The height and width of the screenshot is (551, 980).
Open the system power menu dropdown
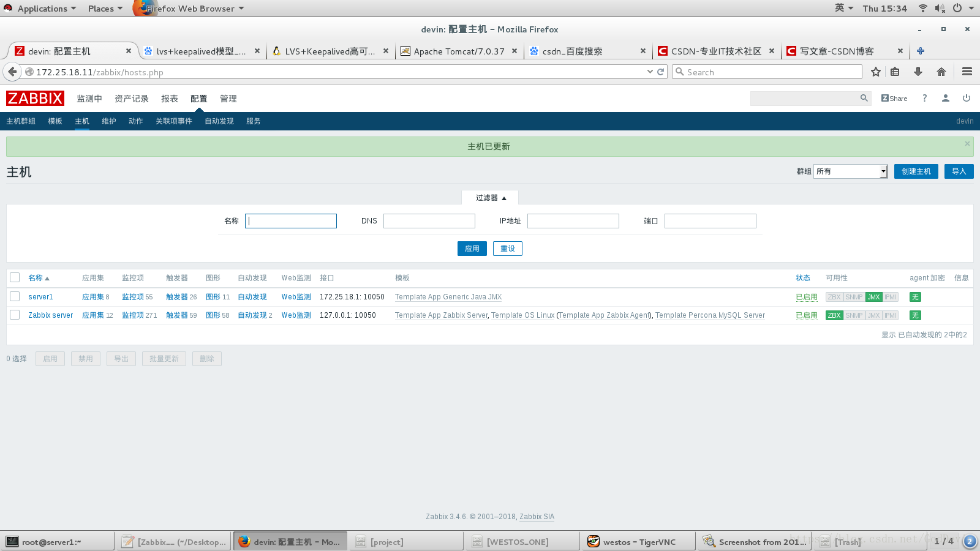[963, 8]
